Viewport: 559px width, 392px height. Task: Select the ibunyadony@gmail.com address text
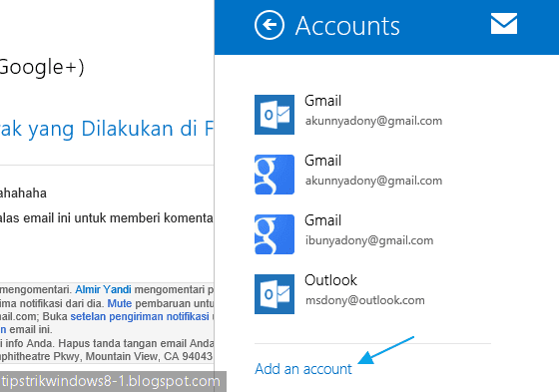coord(369,240)
